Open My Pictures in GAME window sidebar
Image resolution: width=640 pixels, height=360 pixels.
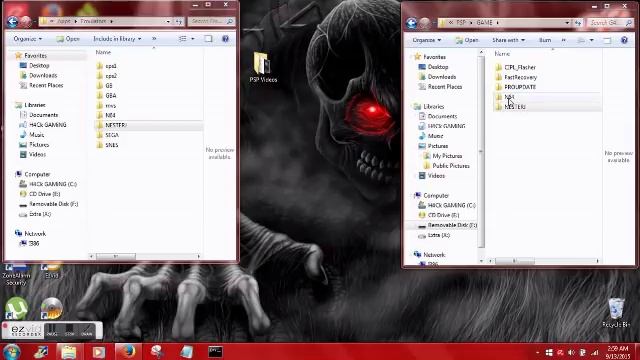coord(447,156)
